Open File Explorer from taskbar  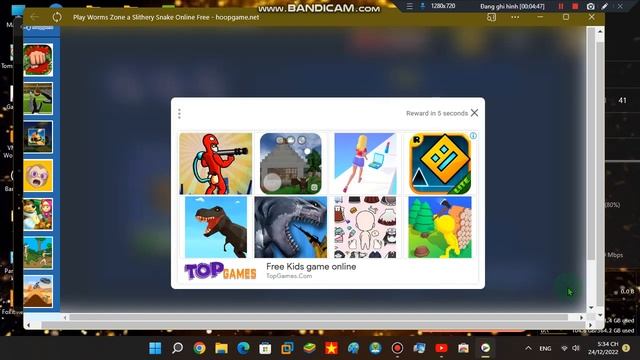pos(221,348)
